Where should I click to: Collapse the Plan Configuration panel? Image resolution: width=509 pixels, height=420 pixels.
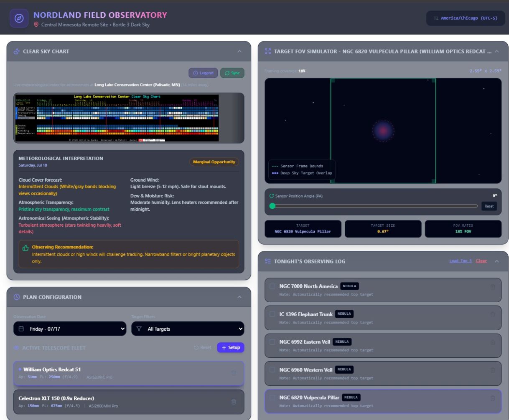(x=239, y=297)
